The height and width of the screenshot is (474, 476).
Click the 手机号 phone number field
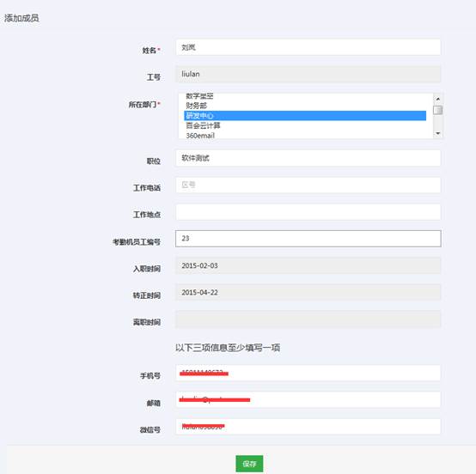pyautogui.click(x=308, y=373)
